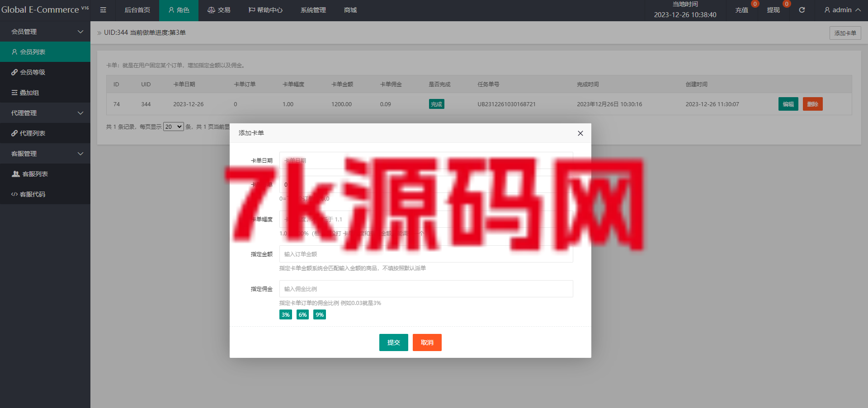This screenshot has height=408, width=868.
Task: Click the 指定金额 order amount input
Action: pyautogui.click(x=426, y=254)
